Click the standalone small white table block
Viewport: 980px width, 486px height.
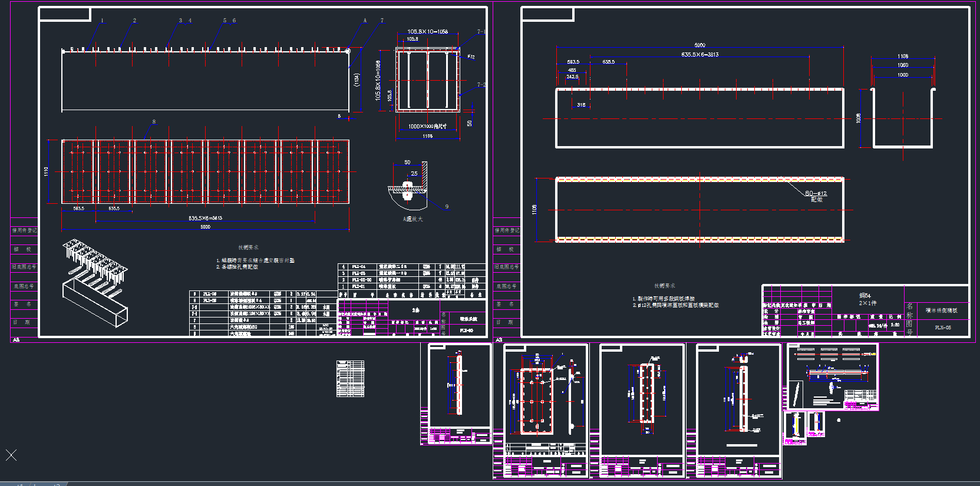(x=350, y=378)
